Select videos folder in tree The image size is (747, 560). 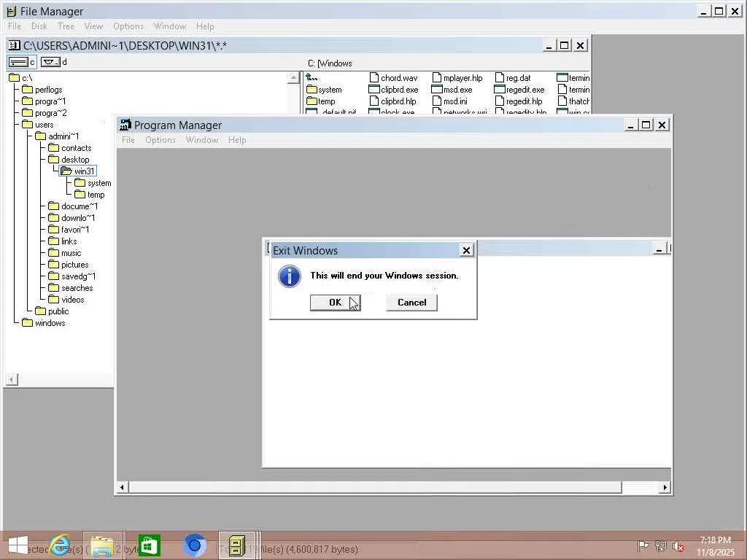pyautogui.click(x=66, y=300)
